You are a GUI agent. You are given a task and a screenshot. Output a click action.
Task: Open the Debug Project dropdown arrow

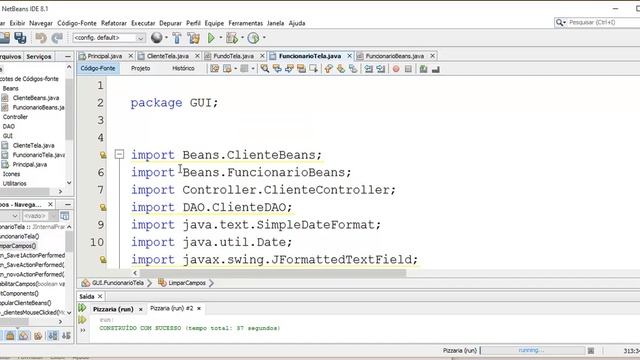[242, 38]
